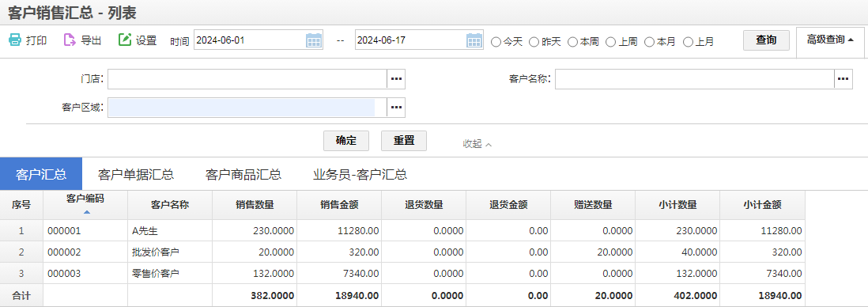The width and height of the screenshot is (868, 307).
Task: Click the 重置 reset button
Action: coord(404,141)
